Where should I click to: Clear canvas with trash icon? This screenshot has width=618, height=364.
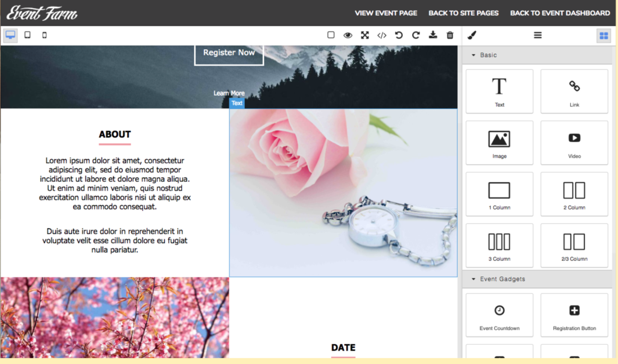(x=450, y=35)
